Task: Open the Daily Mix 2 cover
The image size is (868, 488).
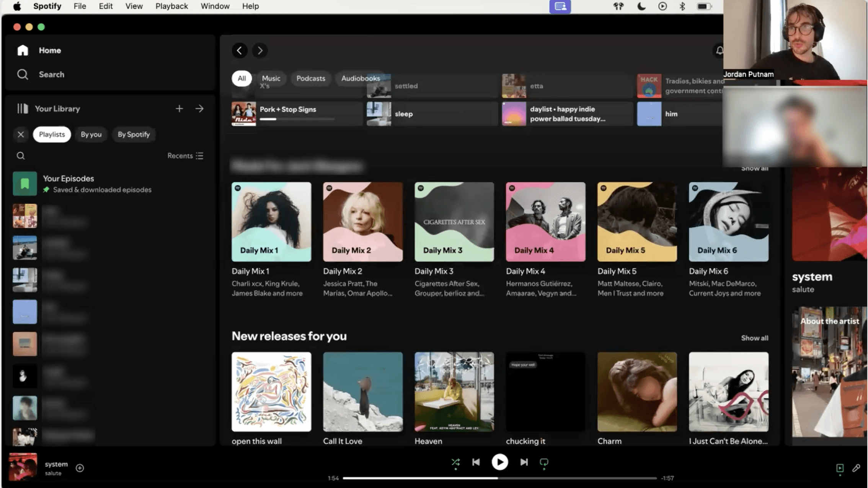Action: [363, 222]
